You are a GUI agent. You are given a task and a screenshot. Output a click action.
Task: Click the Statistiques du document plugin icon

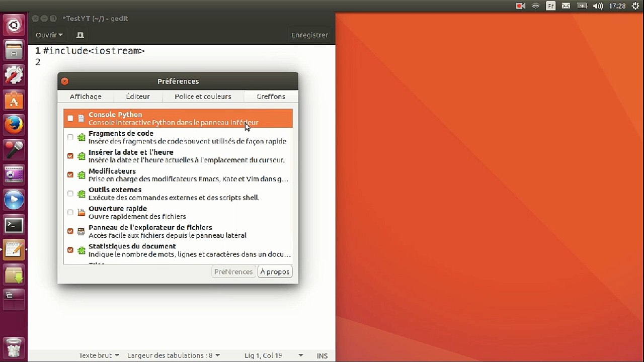click(x=81, y=250)
